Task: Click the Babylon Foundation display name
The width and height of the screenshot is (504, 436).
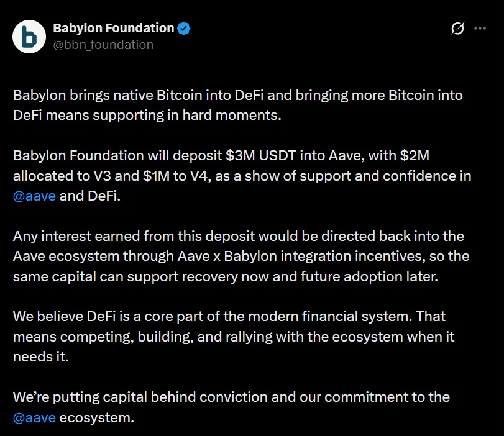Action: click(x=113, y=28)
